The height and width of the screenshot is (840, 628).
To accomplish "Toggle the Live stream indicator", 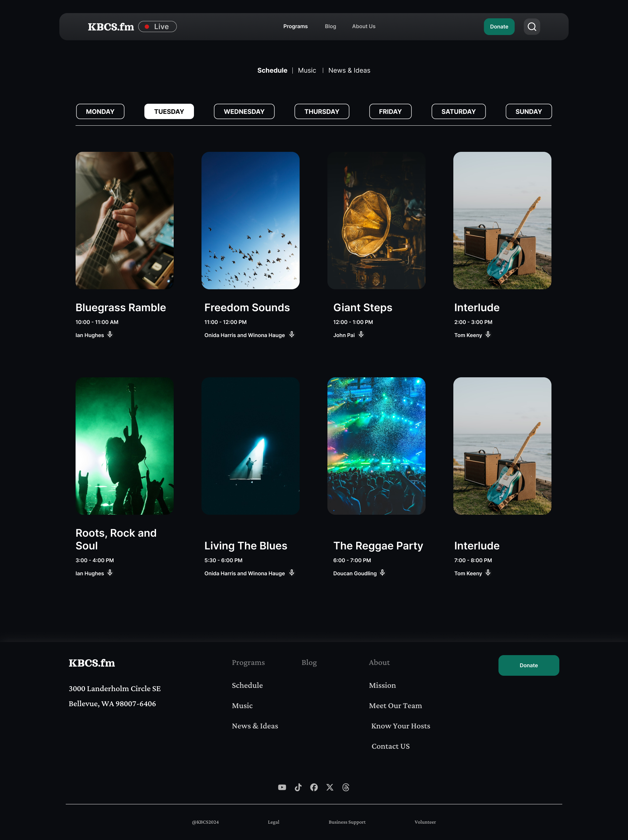I will coord(157,27).
